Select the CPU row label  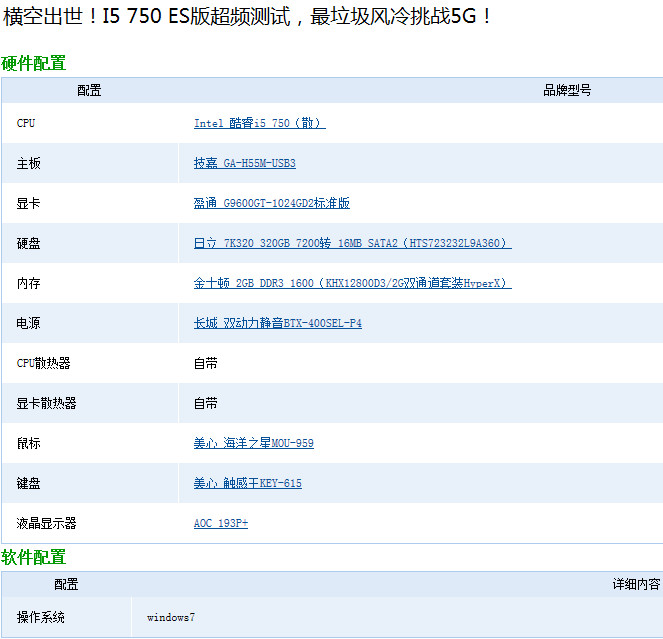(x=26, y=123)
